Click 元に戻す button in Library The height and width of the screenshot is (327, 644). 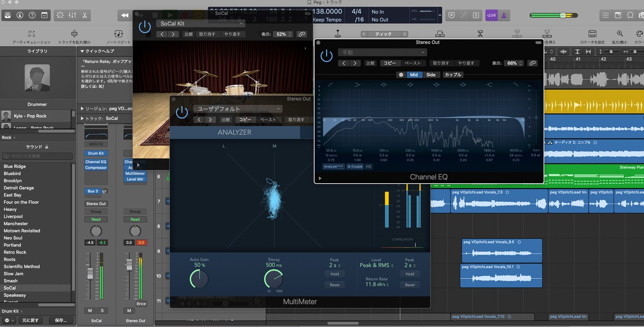click(x=31, y=320)
